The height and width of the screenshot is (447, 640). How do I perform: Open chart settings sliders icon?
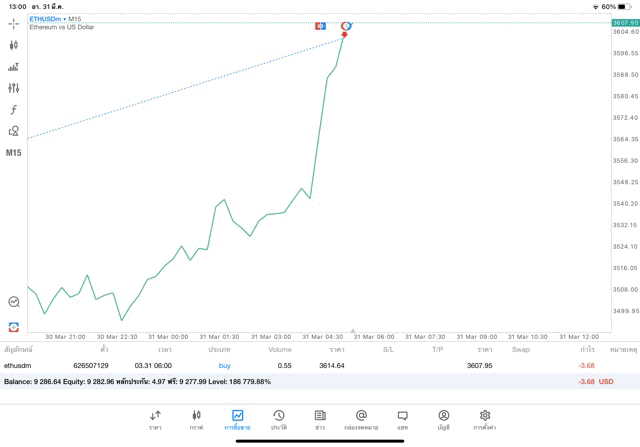coord(14,88)
